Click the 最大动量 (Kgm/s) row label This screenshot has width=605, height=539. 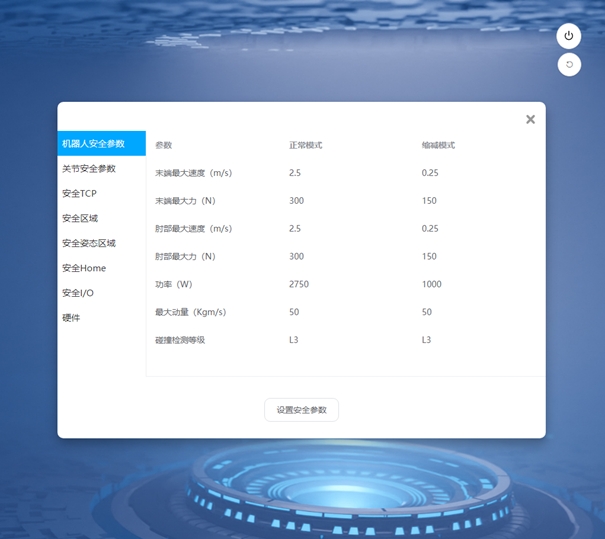pyautogui.click(x=190, y=312)
